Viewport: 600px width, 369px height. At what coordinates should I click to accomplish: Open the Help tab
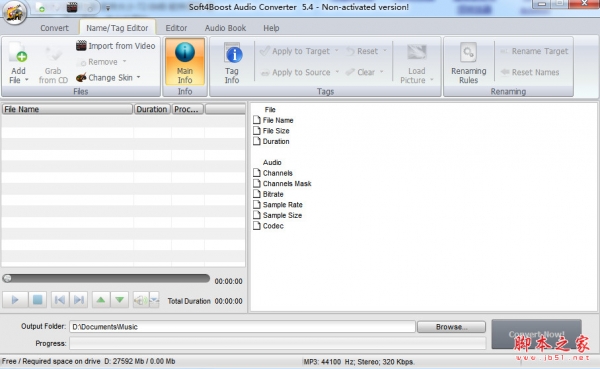271,28
